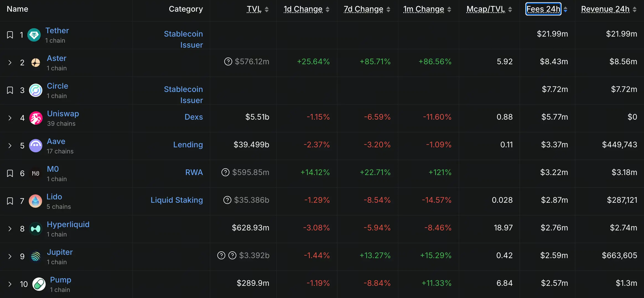This screenshot has width=644, height=298.
Task: Click the TVL sort arrows icon
Action: pyautogui.click(x=267, y=9)
